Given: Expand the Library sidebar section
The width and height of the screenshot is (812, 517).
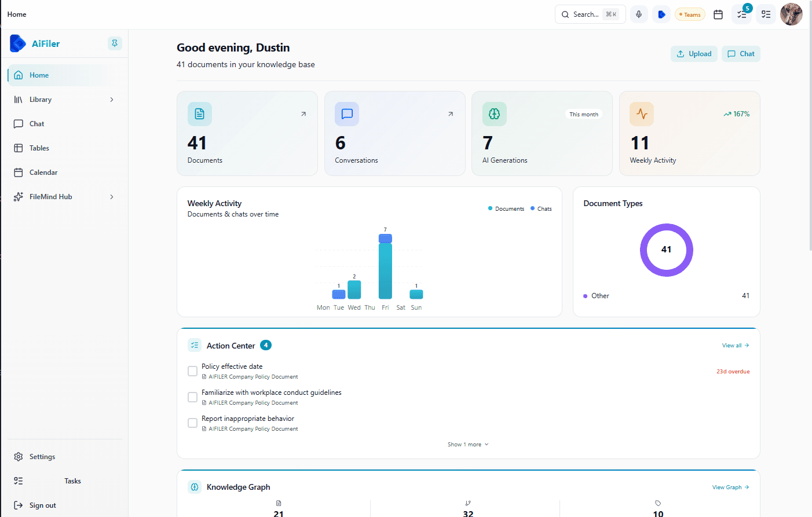Looking at the screenshot, I should tap(112, 100).
